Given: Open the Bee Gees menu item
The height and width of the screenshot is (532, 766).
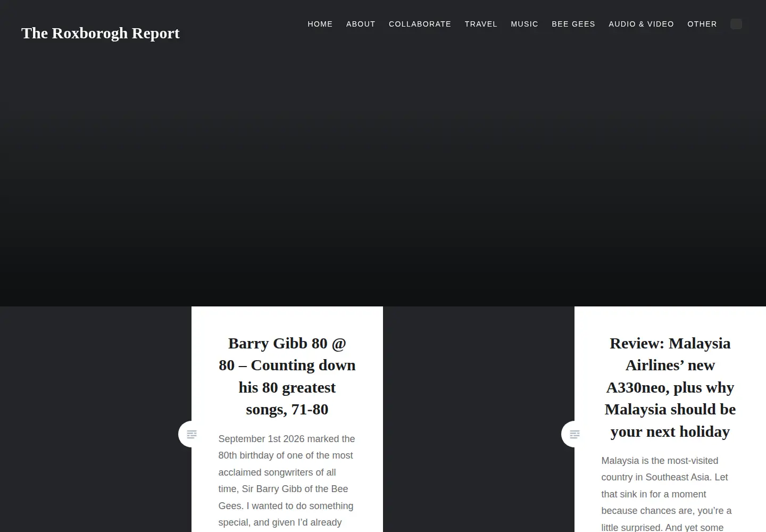Looking at the screenshot, I should [573, 24].
